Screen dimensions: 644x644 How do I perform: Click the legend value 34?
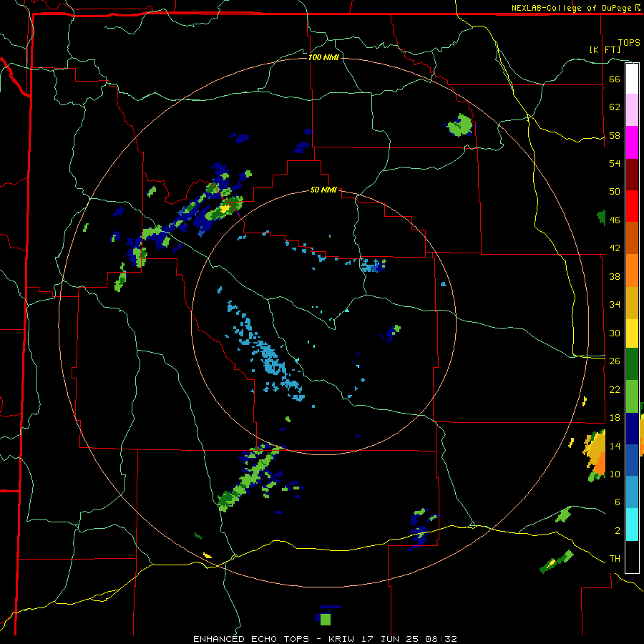tap(615, 304)
